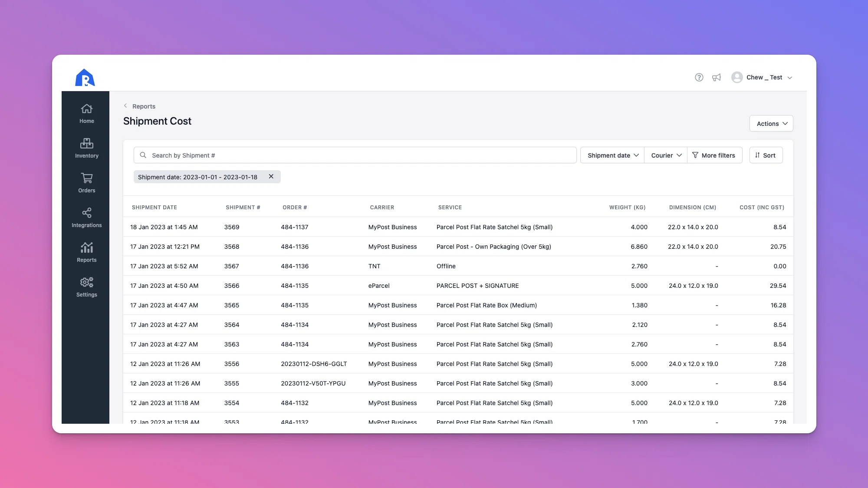
Task: Expand the Shipment date filter dropdown
Action: [612, 155]
